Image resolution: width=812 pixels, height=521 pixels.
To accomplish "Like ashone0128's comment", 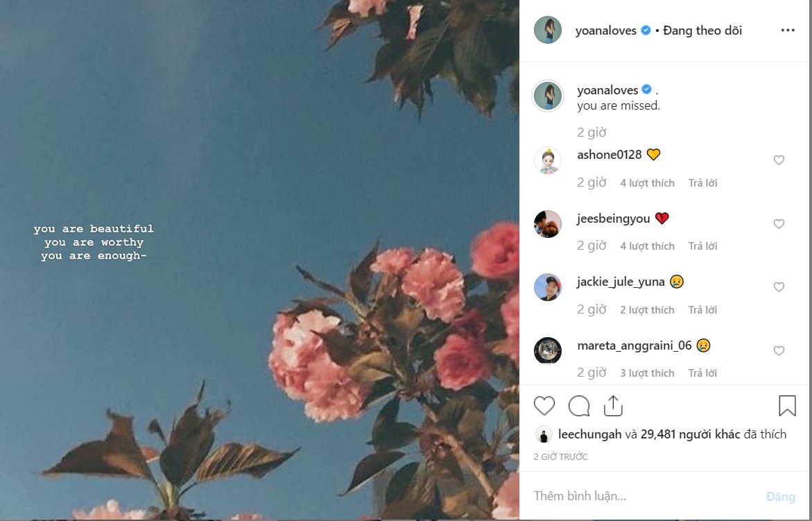I will point(779,160).
